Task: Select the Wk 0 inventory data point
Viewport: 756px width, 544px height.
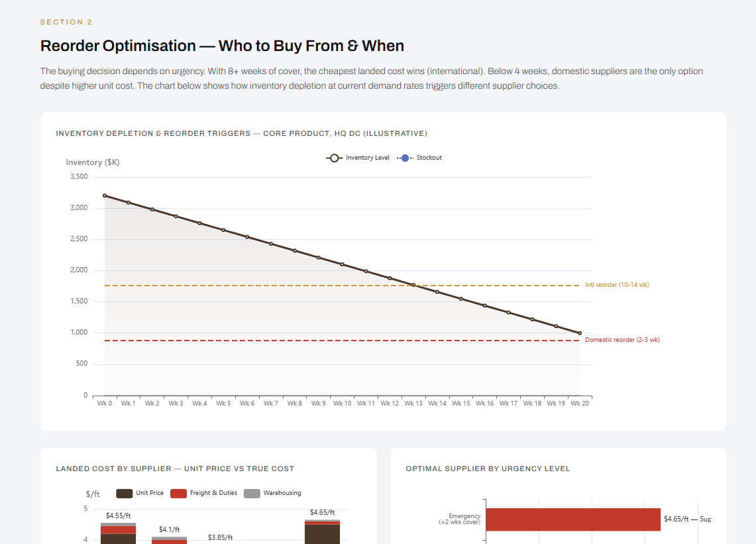Action: (105, 196)
